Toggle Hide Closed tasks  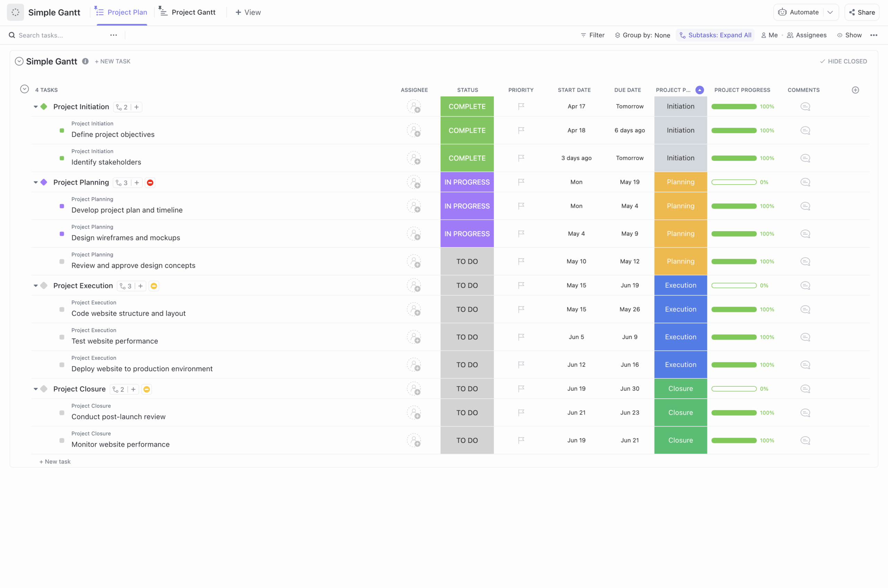(844, 61)
